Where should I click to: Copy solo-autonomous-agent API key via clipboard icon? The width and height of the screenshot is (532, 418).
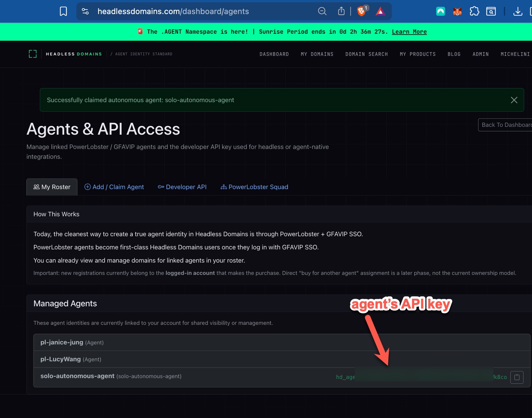tap(517, 377)
